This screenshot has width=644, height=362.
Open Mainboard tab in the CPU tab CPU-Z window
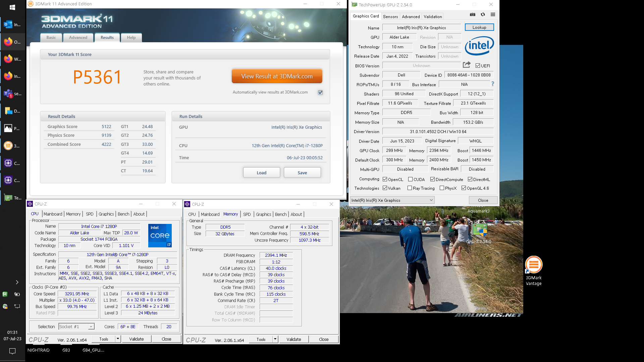[53, 214]
